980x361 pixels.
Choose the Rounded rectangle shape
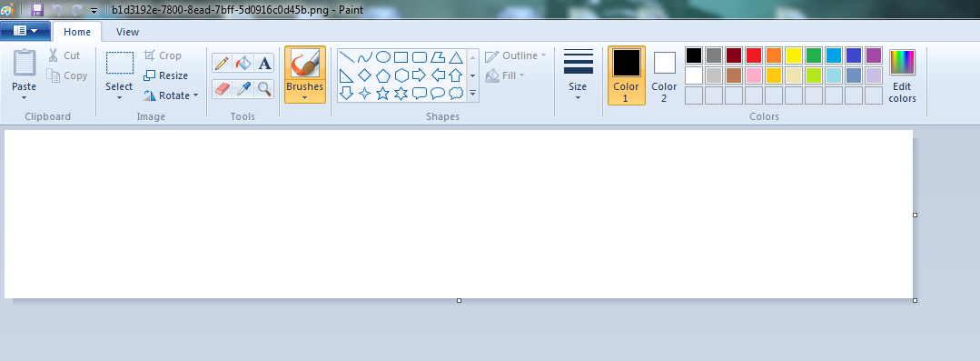420,57
